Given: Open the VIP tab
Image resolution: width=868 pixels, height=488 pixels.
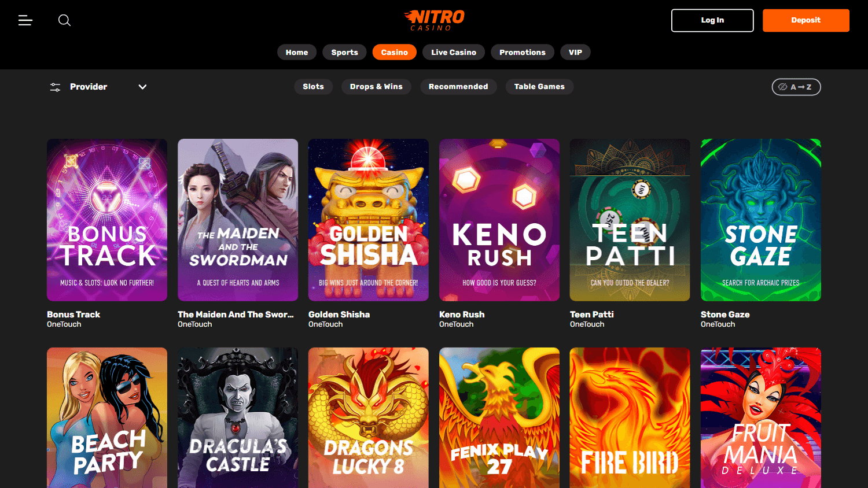Looking at the screenshot, I should [575, 52].
